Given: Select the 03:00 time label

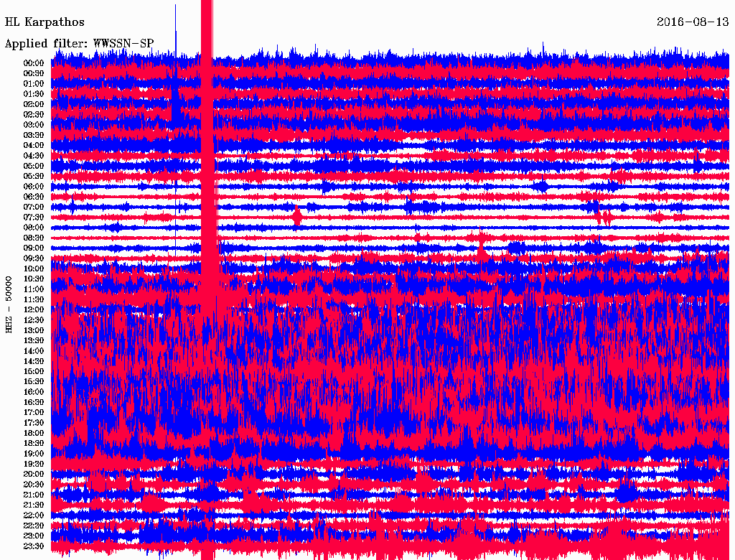Looking at the screenshot, I should tap(34, 125).
